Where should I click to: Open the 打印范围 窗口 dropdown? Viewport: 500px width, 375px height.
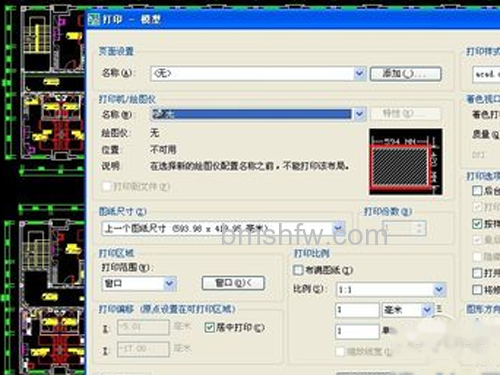point(139,284)
